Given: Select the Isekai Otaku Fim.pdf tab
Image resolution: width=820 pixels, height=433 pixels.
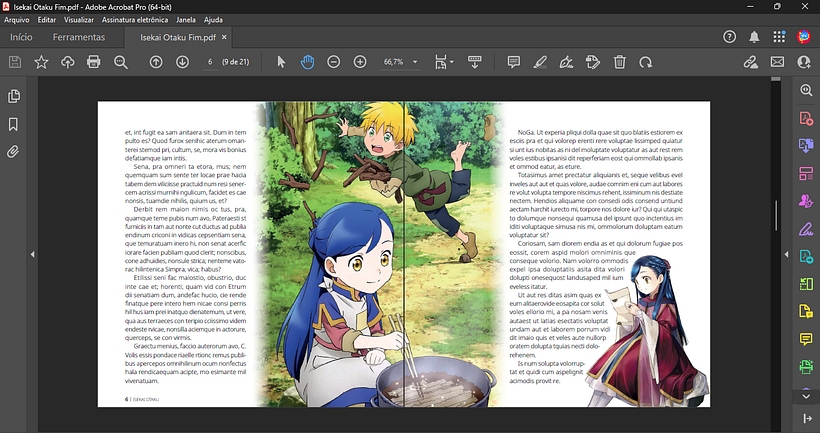Looking at the screenshot, I should (178, 37).
